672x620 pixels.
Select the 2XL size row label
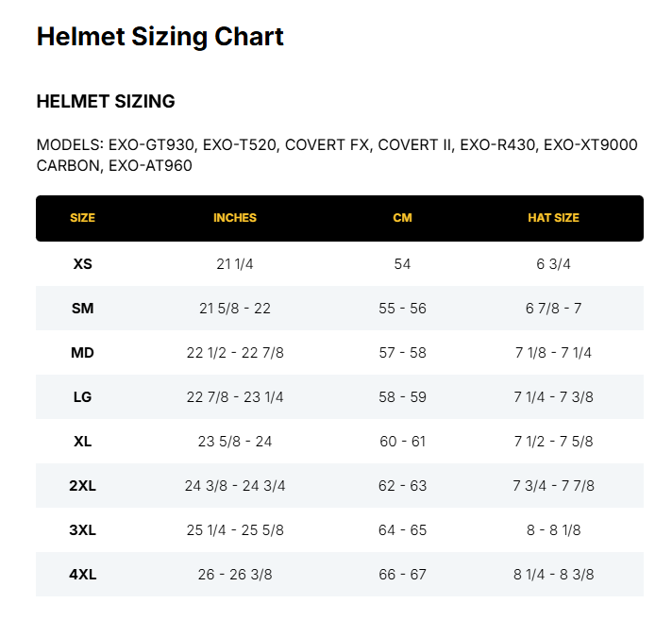(x=82, y=486)
